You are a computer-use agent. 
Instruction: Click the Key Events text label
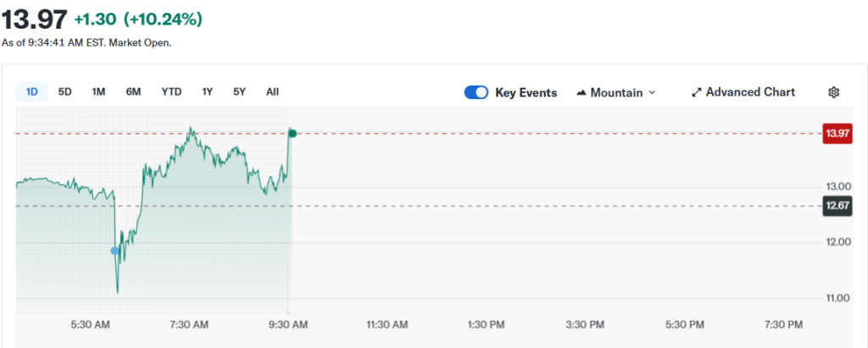tap(526, 92)
